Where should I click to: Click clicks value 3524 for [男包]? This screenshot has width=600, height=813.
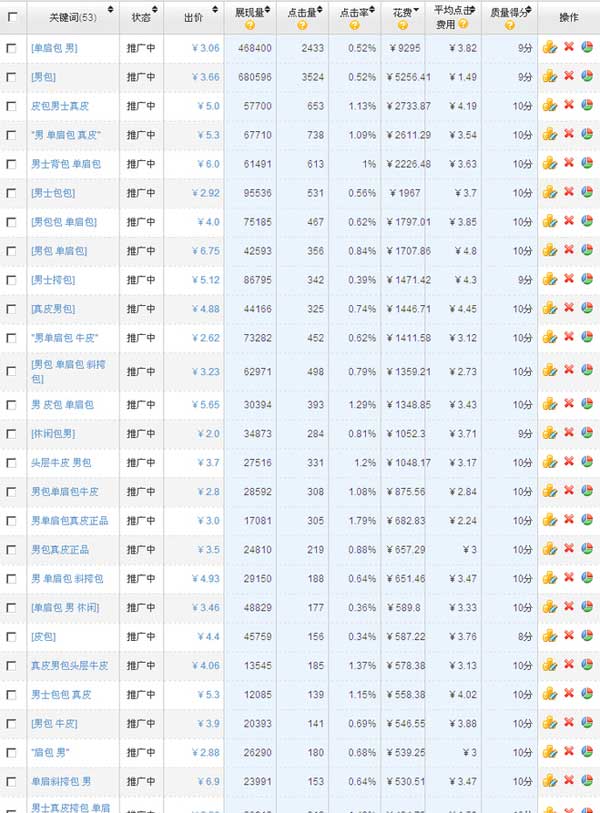click(x=313, y=77)
